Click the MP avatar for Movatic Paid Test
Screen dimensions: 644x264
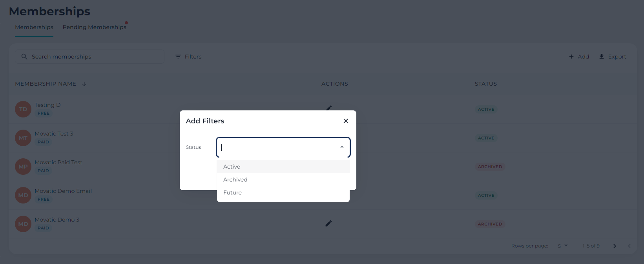point(23,167)
